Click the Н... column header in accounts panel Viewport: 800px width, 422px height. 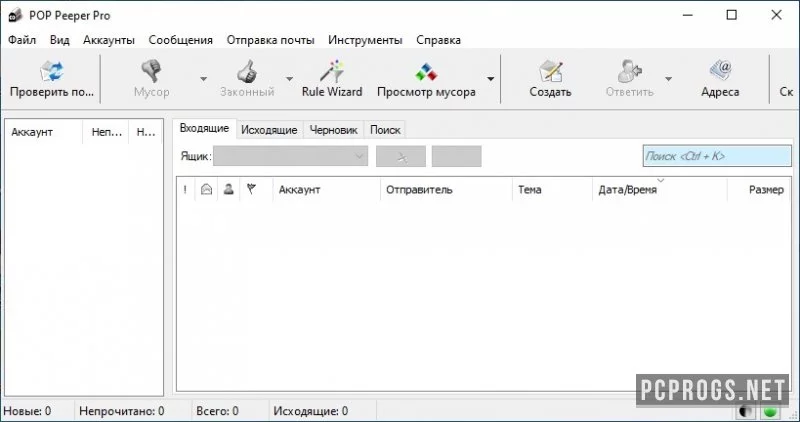click(x=146, y=132)
